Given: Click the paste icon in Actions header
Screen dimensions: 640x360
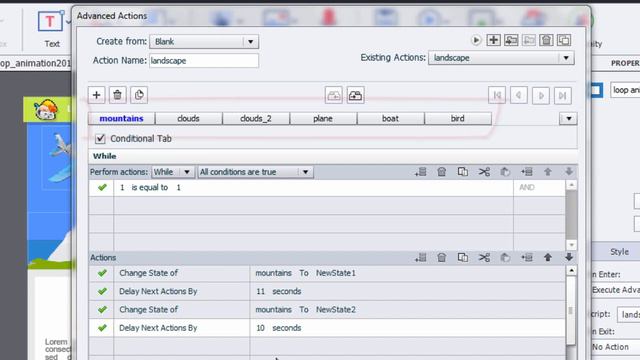Looking at the screenshot, I should 505,258.
